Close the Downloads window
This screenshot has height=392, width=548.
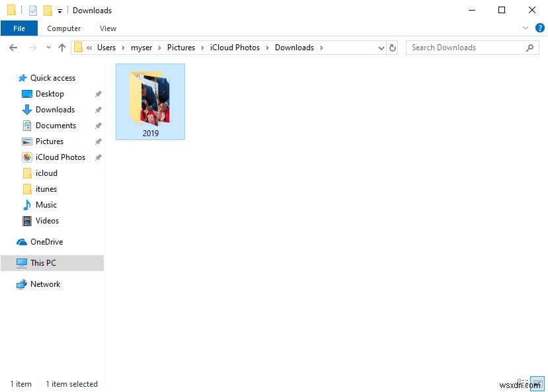pyautogui.click(x=532, y=10)
